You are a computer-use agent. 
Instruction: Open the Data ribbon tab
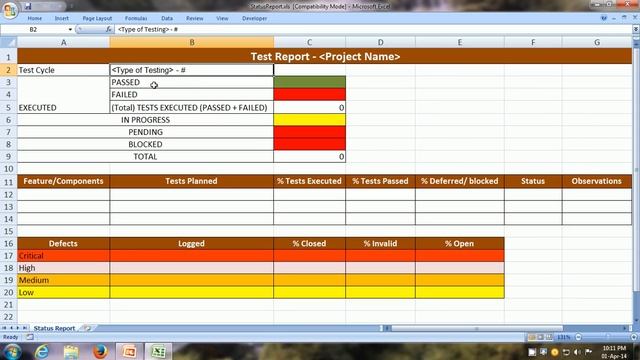tap(167, 18)
